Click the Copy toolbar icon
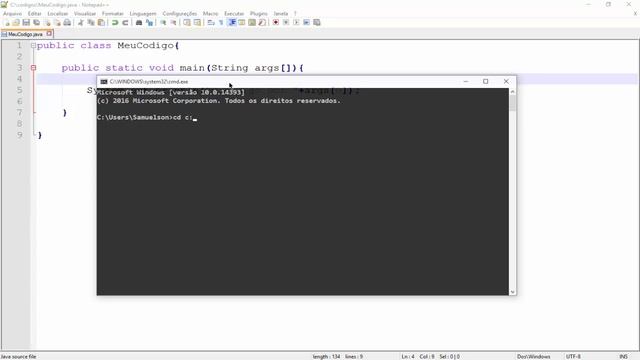Screen dimensions: 640x360 pos(91,22)
